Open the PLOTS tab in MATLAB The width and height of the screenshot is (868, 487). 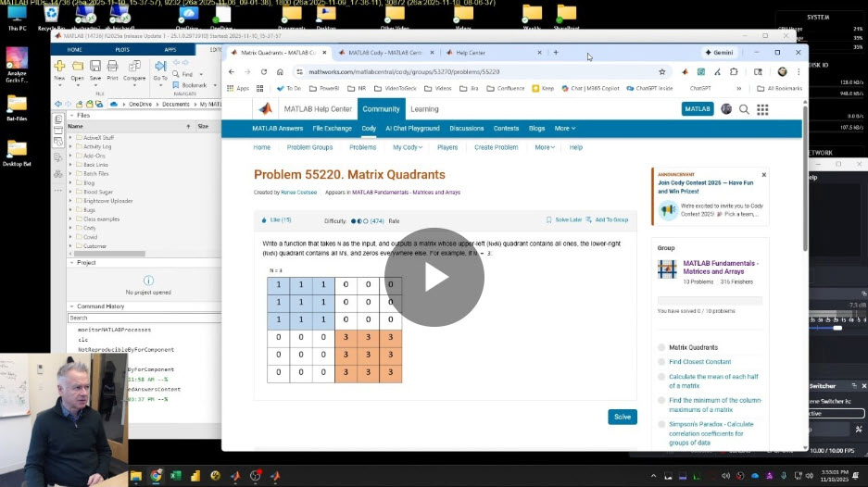click(122, 49)
